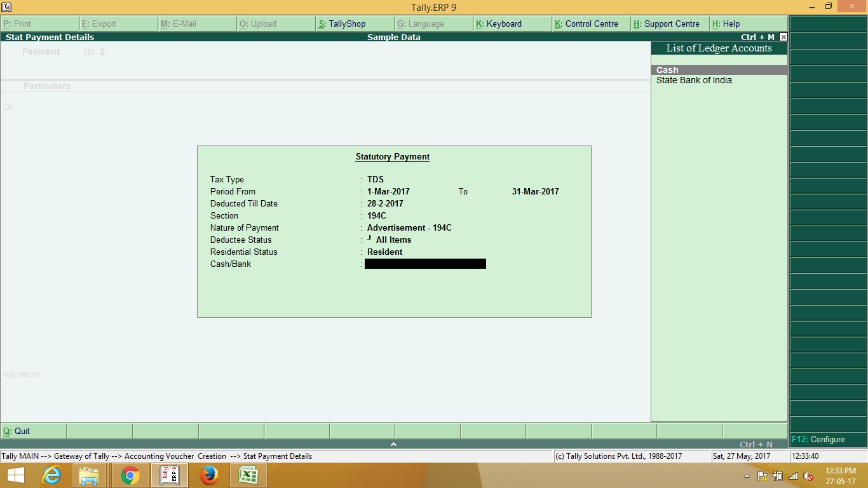
Task: Open Internet Explorer from the taskbar
Action: [51, 475]
